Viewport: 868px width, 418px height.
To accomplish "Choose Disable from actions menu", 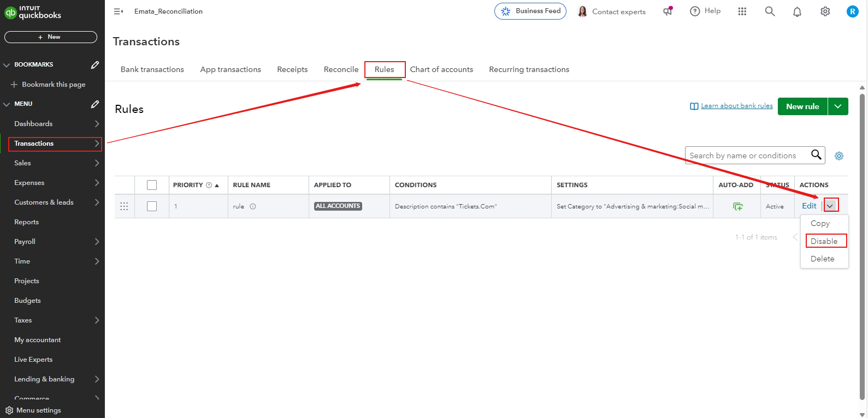I will pos(824,241).
